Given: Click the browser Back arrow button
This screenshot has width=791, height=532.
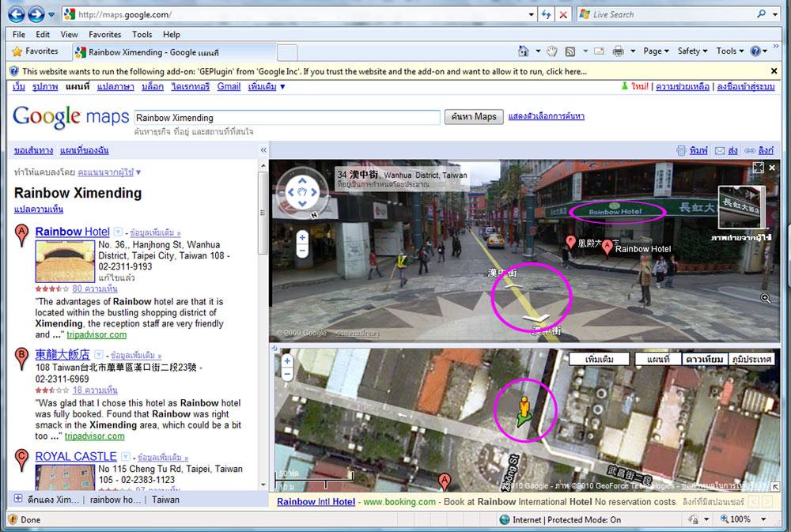Looking at the screenshot, I should click(x=16, y=14).
